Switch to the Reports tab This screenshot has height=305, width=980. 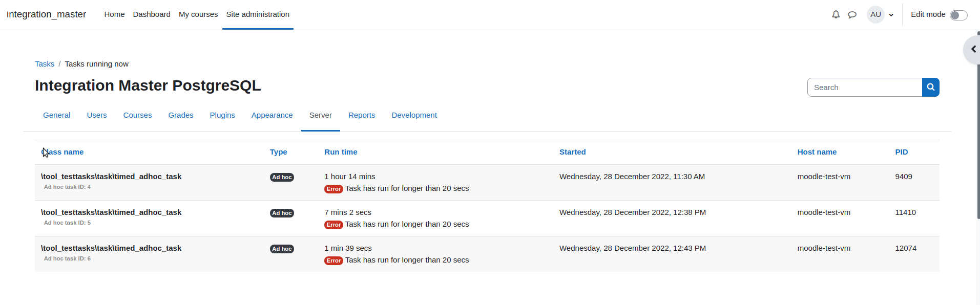[x=362, y=115]
